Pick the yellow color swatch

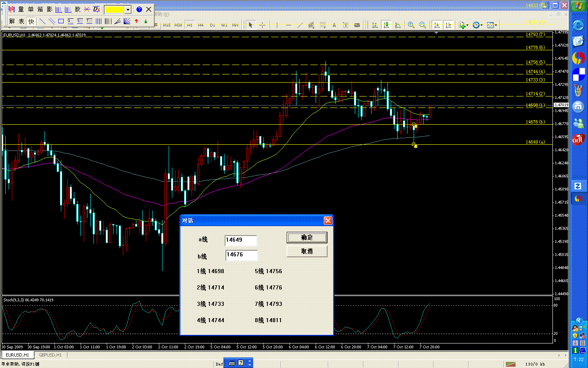coord(114,9)
